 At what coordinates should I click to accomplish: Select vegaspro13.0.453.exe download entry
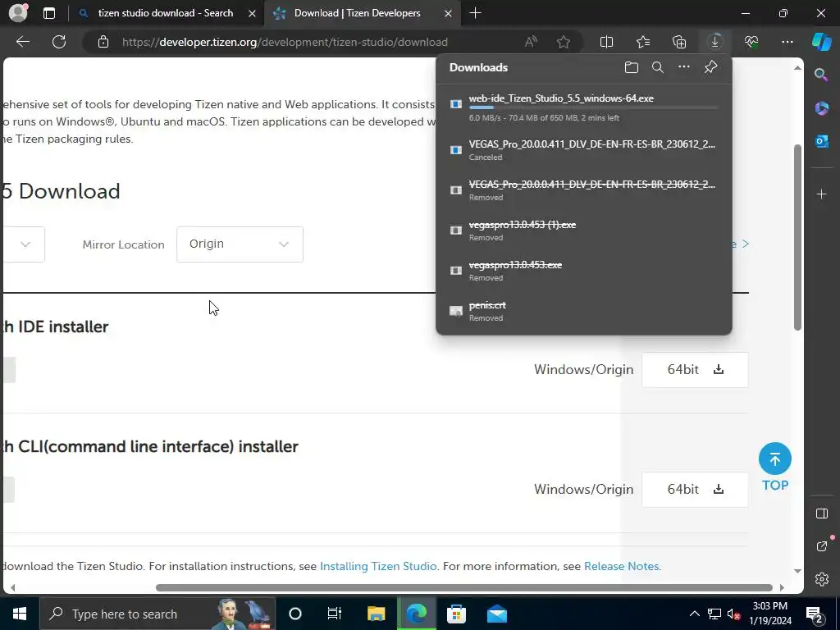(584, 270)
